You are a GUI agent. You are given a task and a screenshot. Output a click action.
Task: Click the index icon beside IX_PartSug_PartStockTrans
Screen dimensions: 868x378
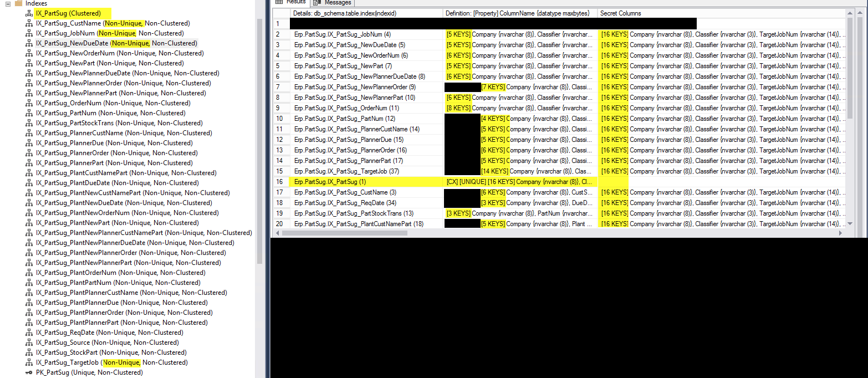point(29,123)
